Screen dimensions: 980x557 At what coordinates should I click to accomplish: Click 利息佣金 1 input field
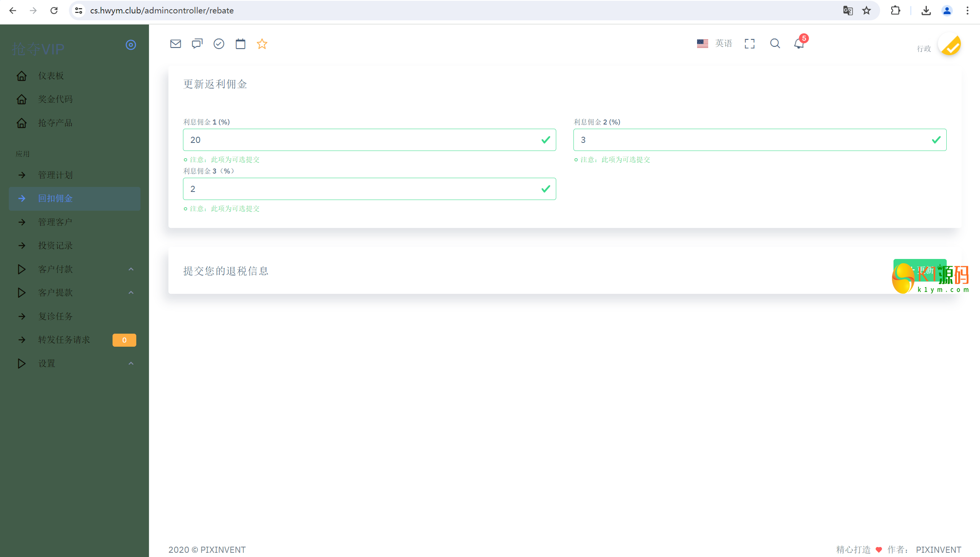tap(369, 139)
